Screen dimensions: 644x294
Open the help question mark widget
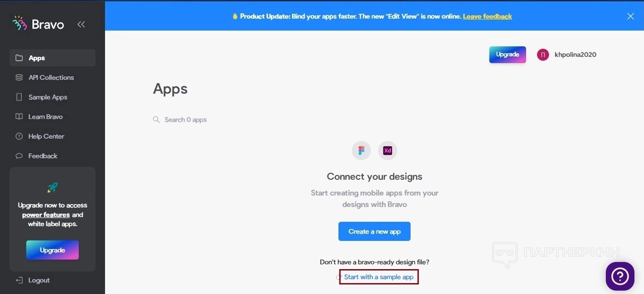tap(620, 276)
